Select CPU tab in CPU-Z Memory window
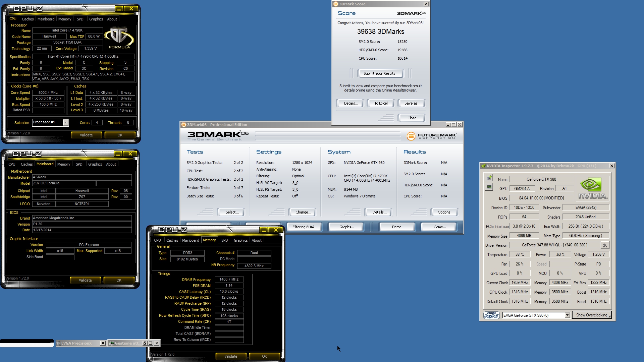Screen dimensions: 644x362 pos(157,240)
